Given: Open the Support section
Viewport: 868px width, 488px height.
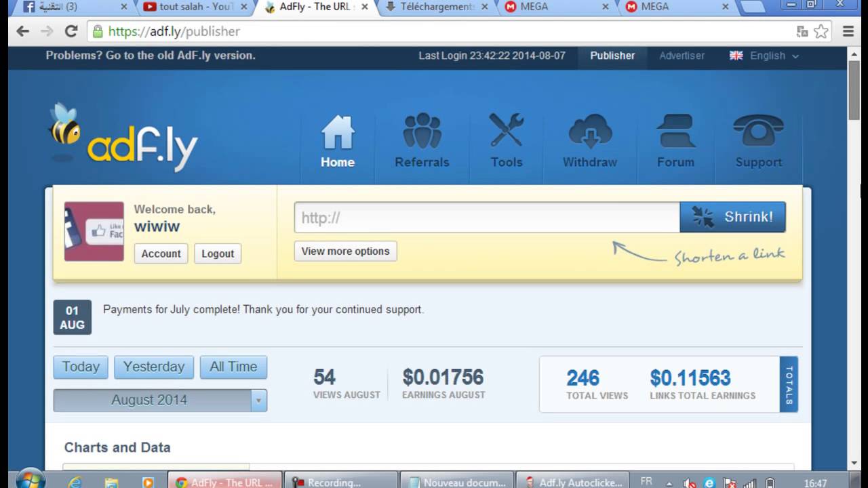Looking at the screenshot, I should tap(758, 142).
